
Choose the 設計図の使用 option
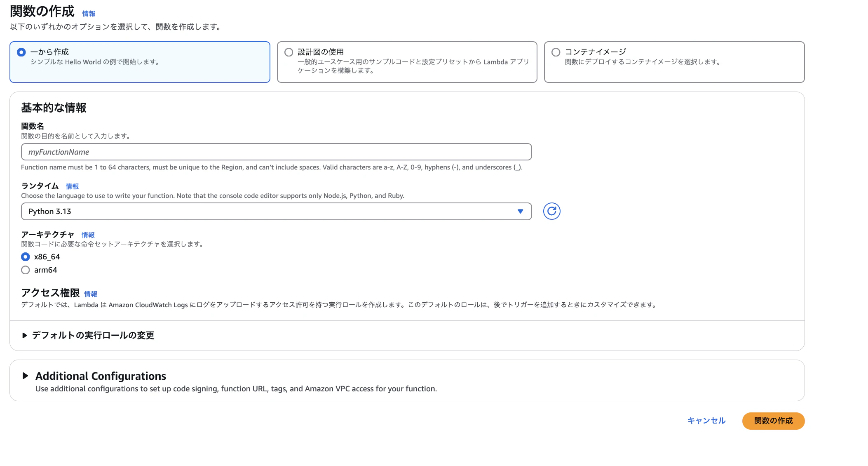(407, 62)
